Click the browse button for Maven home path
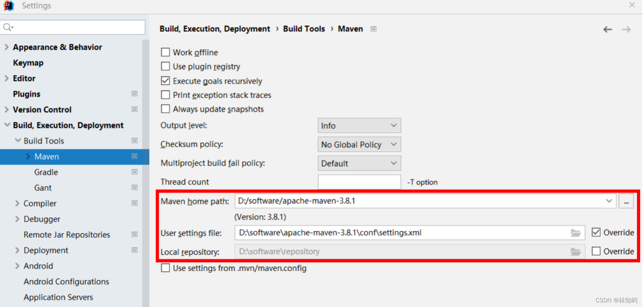This screenshot has height=307, width=644. pyautogui.click(x=626, y=201)
